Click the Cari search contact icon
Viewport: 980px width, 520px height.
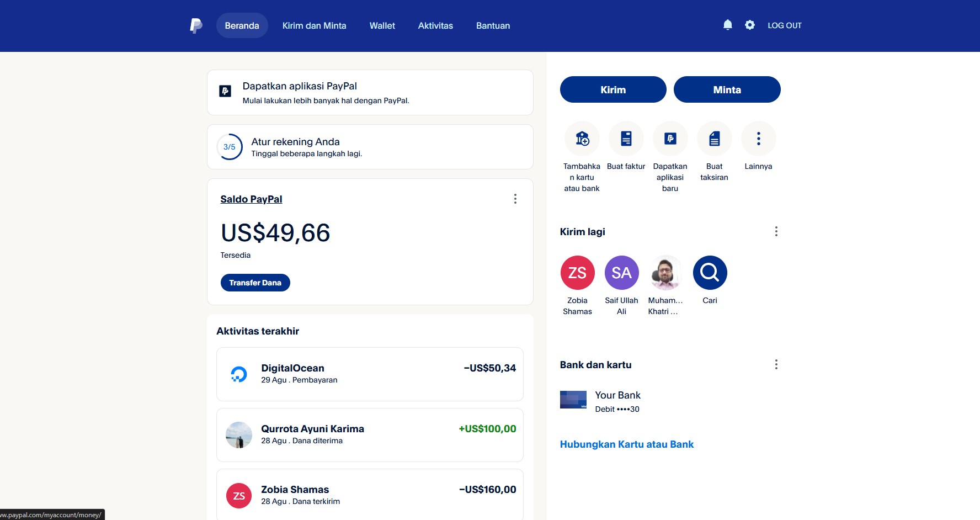point(710,273)
